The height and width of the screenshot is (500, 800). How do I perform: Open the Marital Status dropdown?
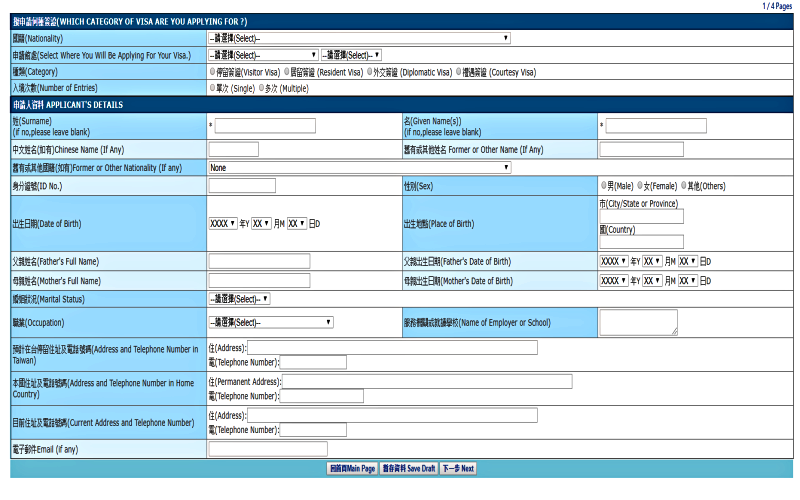[x=239, y=299]
